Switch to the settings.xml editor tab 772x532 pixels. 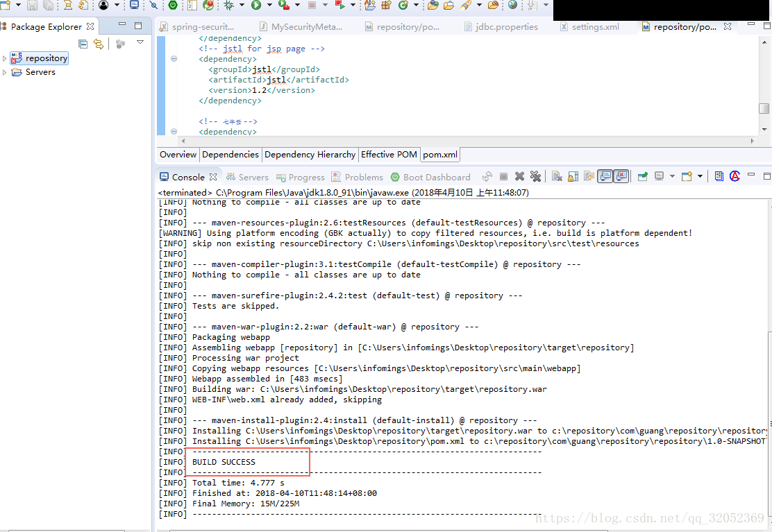pyautogui.click(x=590, y=26)
